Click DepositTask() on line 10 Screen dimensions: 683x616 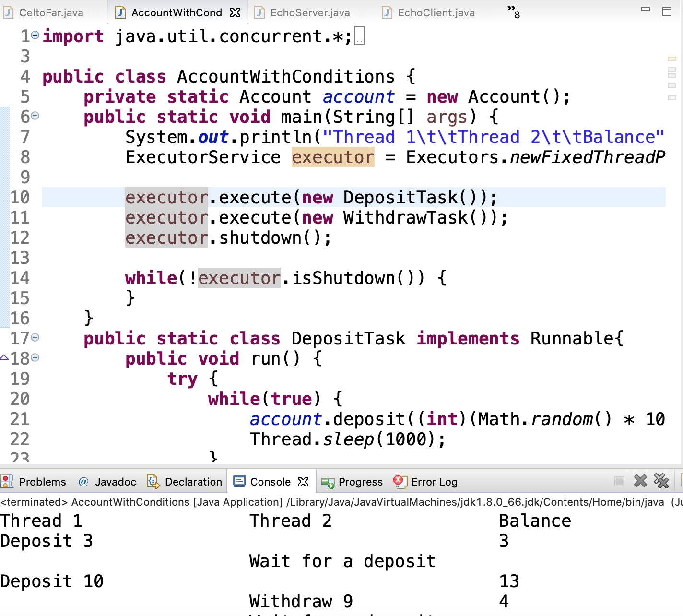[411, 198]
